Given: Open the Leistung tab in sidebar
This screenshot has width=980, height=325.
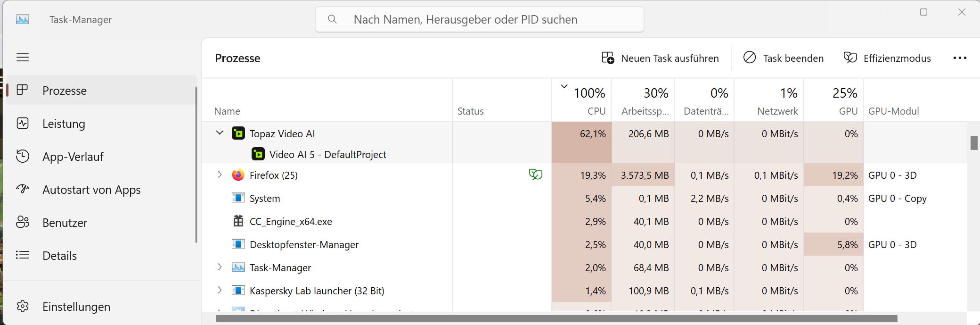Looking at the screenshot, I should 64,124.
